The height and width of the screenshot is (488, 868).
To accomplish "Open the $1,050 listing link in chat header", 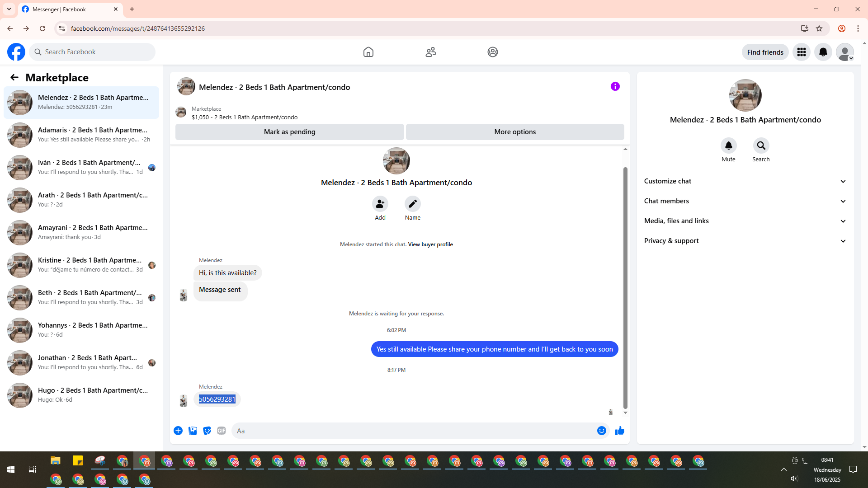I will (x=245, y=117).
